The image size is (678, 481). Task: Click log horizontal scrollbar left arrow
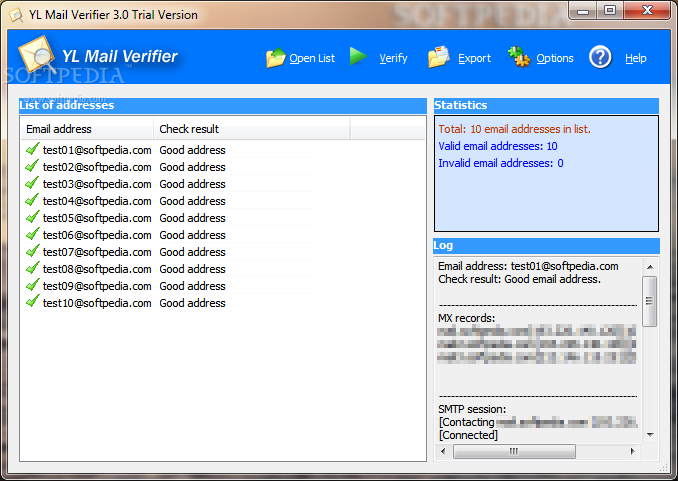point(443,451)
